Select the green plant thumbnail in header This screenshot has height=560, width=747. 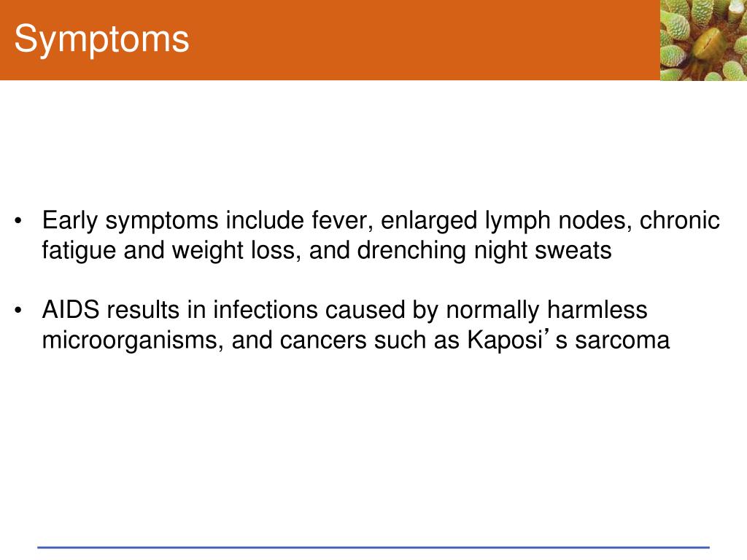(703, 40)
